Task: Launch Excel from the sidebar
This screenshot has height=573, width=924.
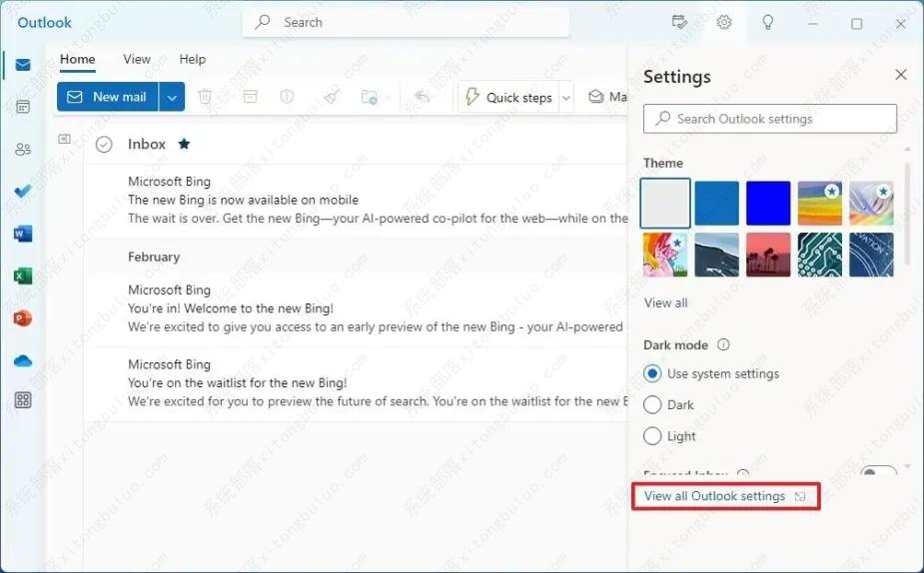Action: tap(23, 276)
